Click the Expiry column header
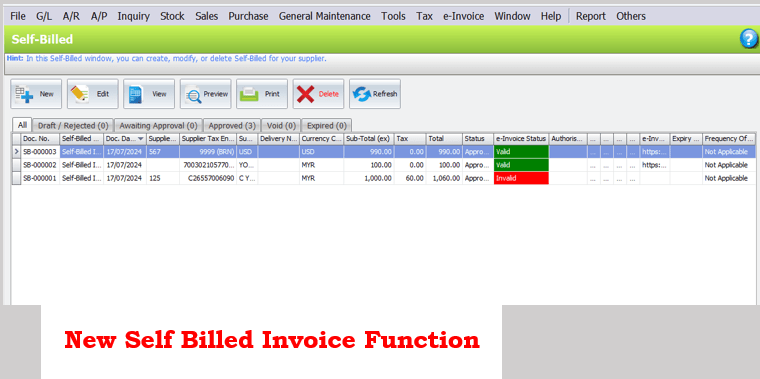This screenshot has width=760, height=379. [686, 139]
